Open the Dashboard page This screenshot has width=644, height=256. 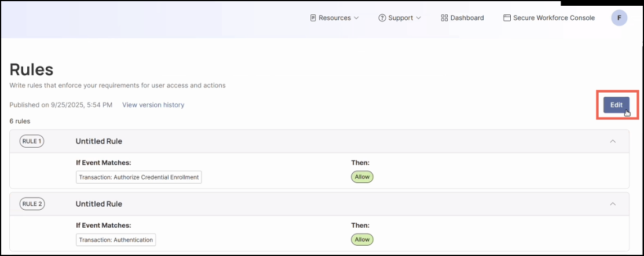click(467, 18)
